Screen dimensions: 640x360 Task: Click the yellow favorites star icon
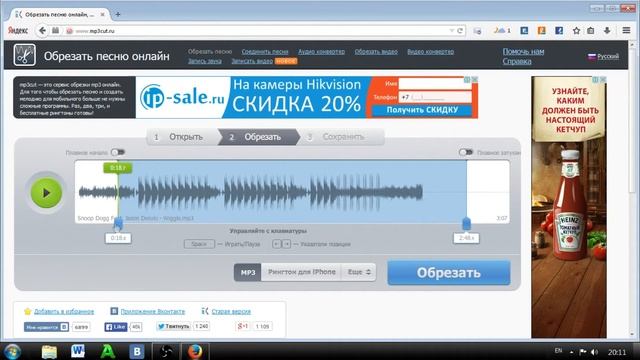27,311
